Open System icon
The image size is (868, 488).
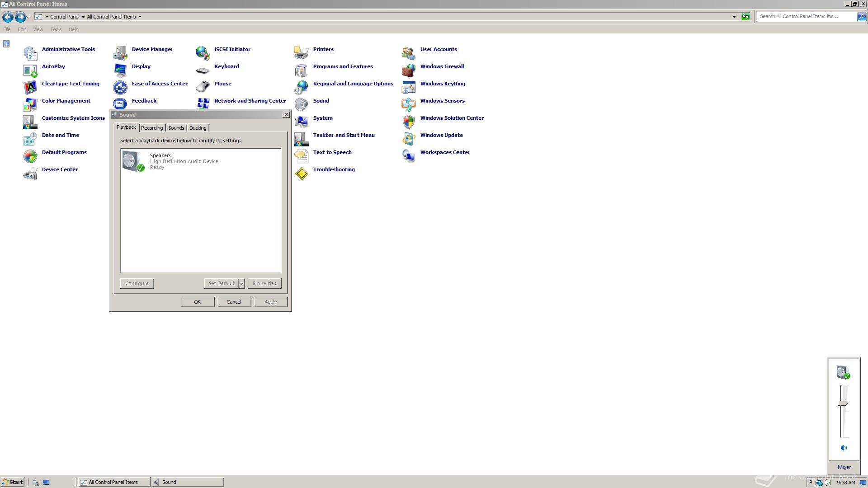[302, 122]
